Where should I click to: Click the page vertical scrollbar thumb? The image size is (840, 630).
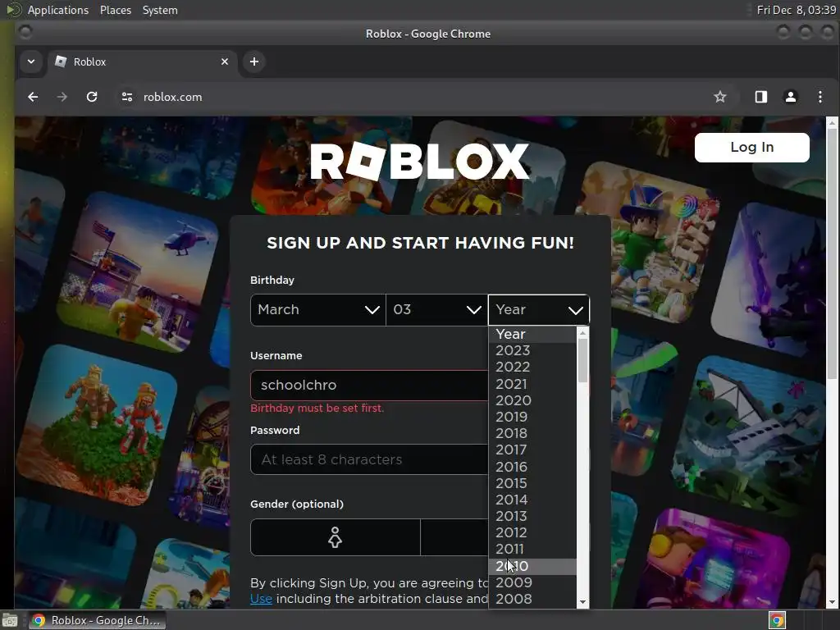pos(832,254)
